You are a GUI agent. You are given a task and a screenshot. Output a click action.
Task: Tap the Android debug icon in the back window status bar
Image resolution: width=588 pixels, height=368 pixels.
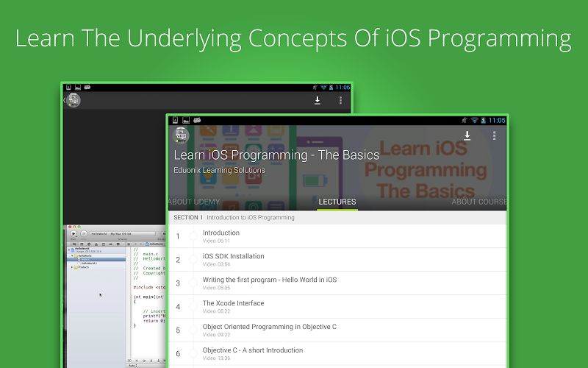click(87, 87)
